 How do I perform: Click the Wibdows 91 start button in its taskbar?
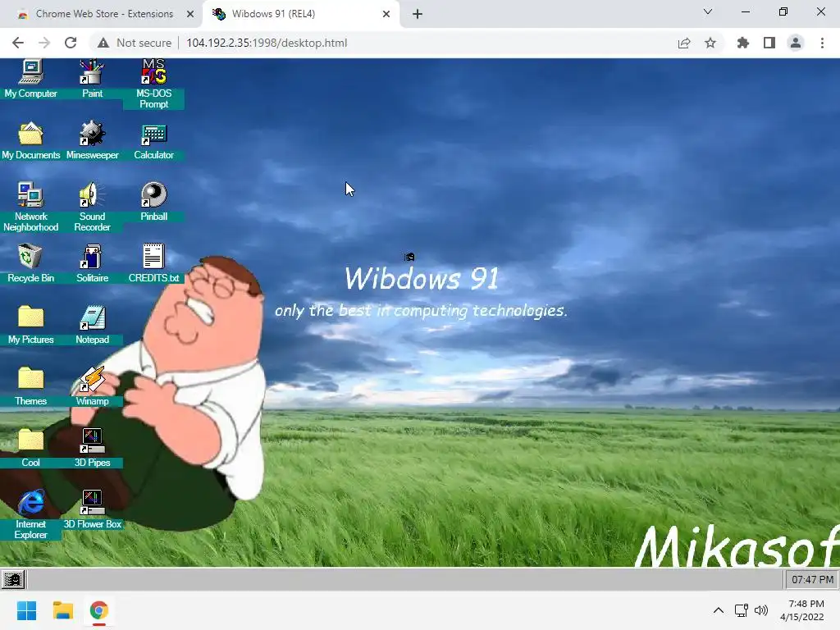[x=13, y=579]
